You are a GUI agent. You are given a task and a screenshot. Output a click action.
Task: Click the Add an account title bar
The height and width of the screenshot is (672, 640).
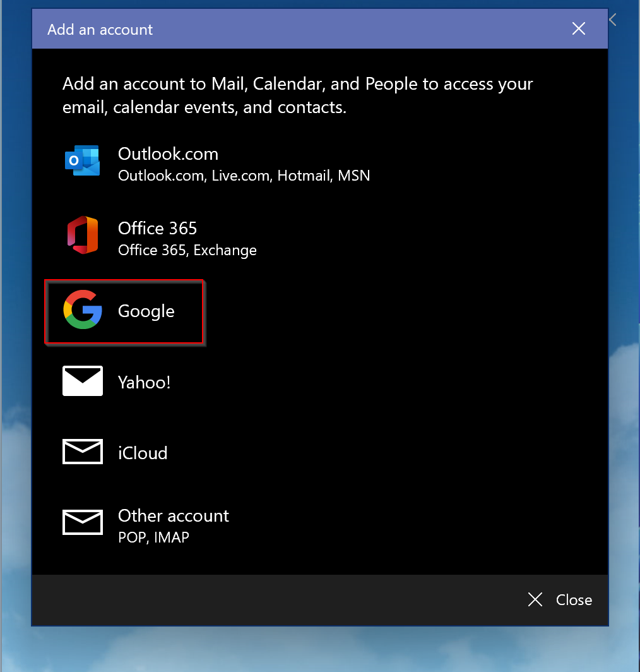pyautogui.click(x=100, y=29)
